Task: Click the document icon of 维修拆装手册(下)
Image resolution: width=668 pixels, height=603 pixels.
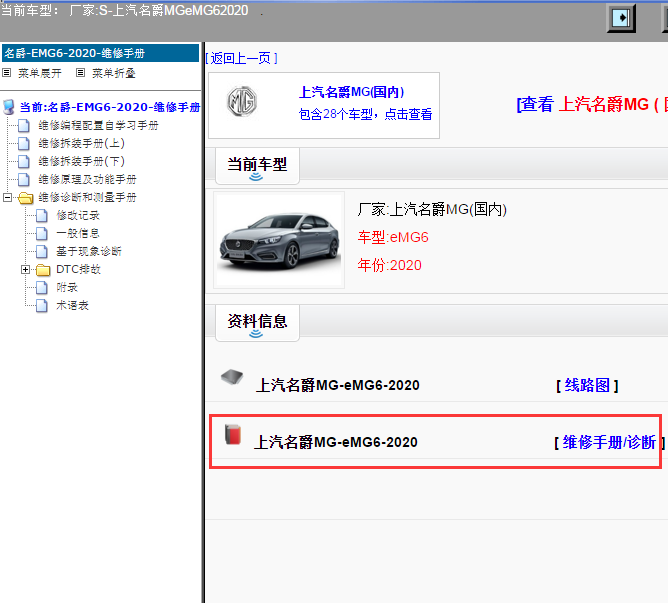Action: (24, 162)
